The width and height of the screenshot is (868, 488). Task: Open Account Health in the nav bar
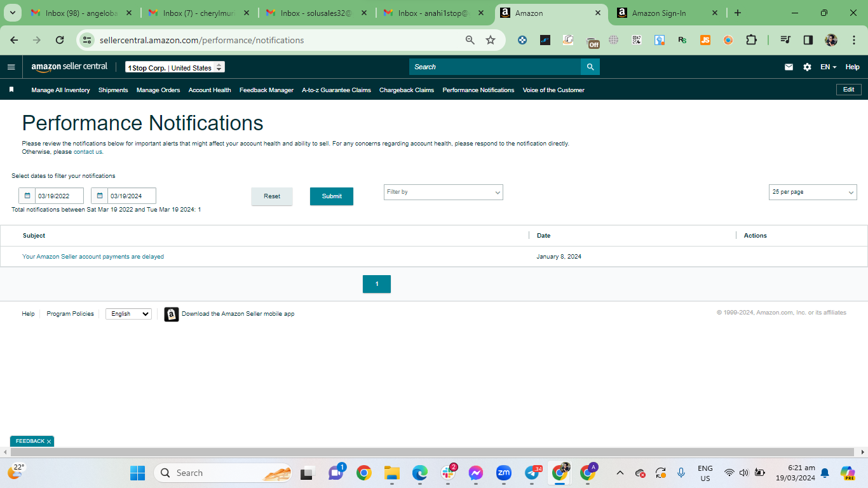pos(210,90)
